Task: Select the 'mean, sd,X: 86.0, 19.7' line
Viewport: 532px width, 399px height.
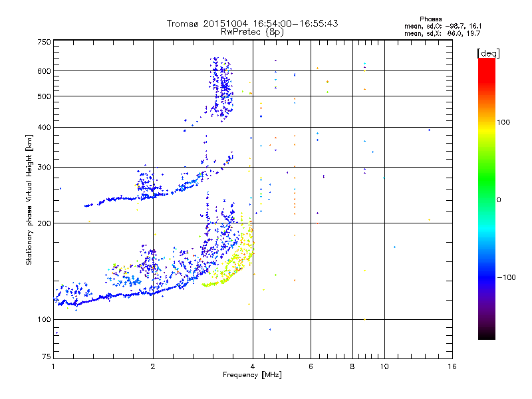Action: pyautogui.click(x=442, y=33)
